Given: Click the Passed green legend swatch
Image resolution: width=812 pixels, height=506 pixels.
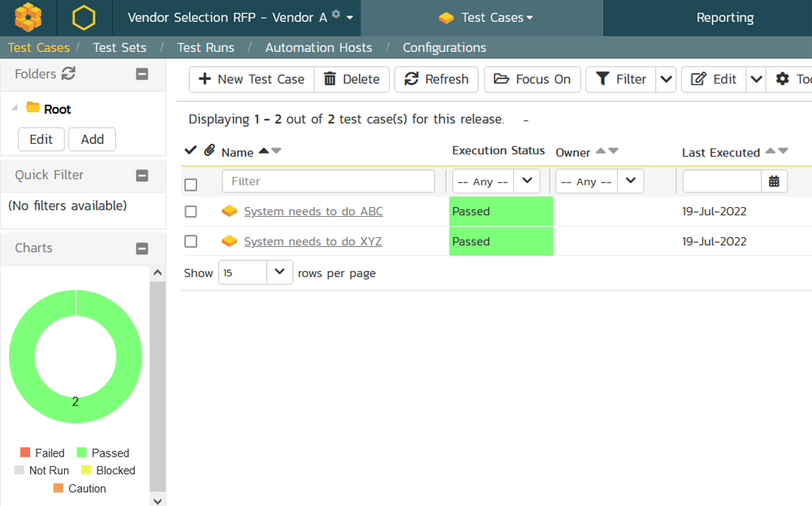Looking at the screenshot, I should (81, 452).
